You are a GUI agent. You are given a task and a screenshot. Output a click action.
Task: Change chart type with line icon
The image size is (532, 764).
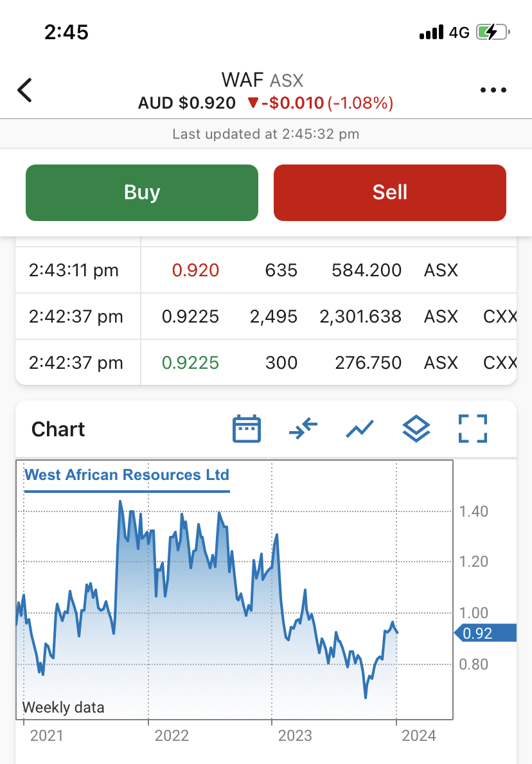[360, 429]
